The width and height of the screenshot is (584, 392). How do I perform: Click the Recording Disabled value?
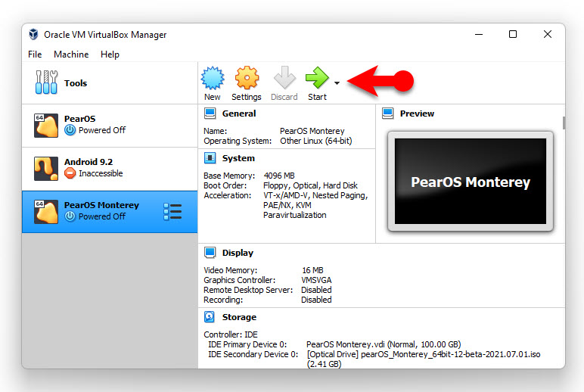point(316,300)
